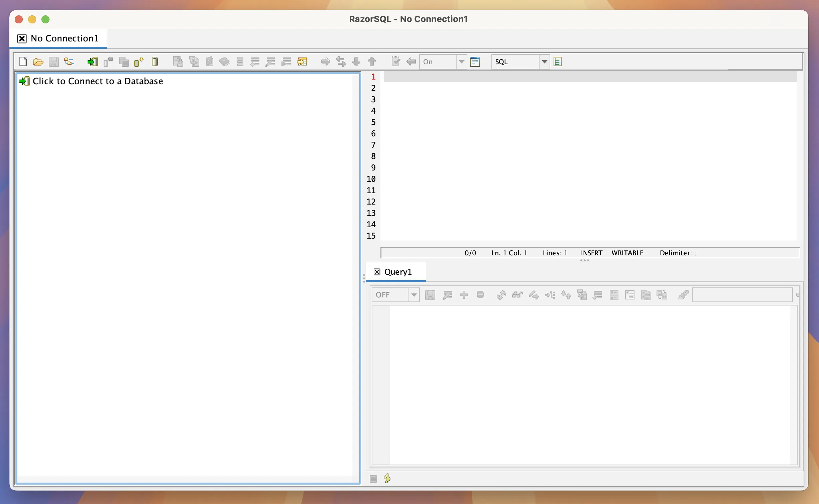This screenshot has height=504, width=819.
Task: Click the 'Lines: 1' status text
Action: pyautogui.click(x=555, y=253)
